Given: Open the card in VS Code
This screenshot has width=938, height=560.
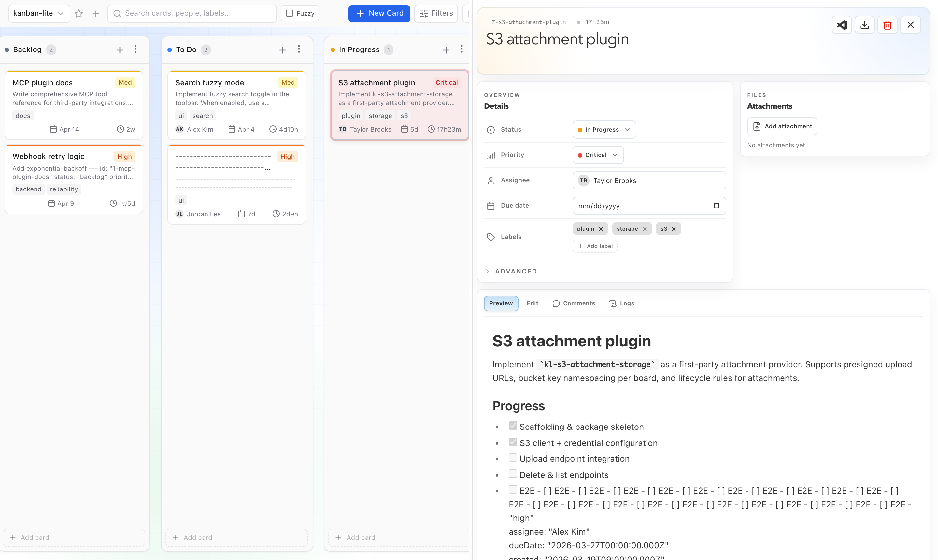Looking at the screenshot, I should (841, 24).
